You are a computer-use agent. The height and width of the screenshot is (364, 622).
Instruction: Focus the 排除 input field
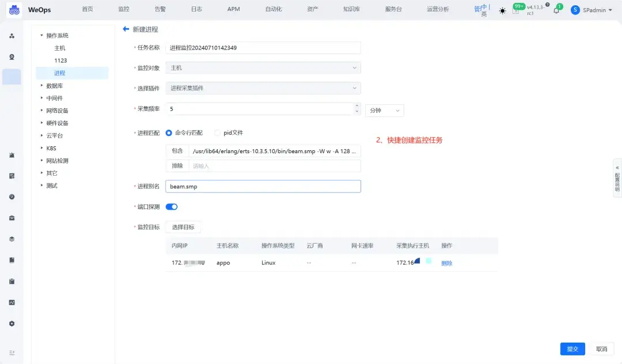tap(275, 166)
